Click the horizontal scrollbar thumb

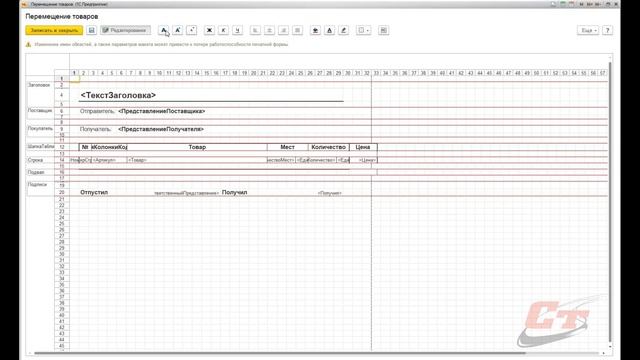point(280,353)
